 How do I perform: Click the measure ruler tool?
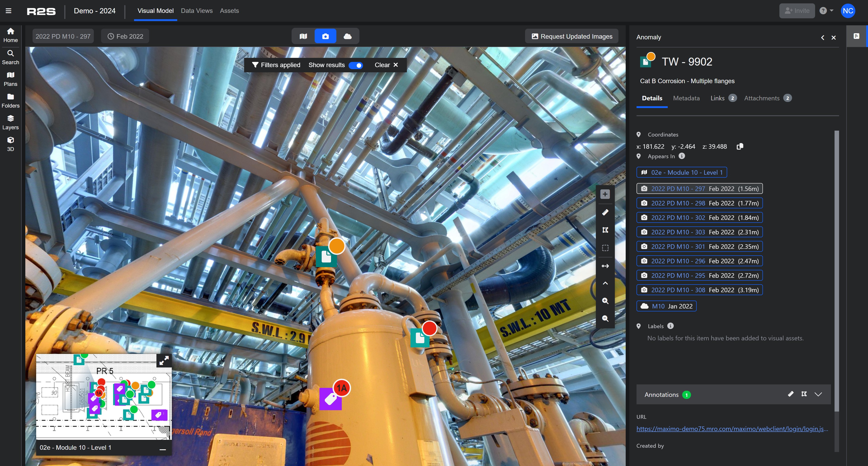click(x=605, y=212)
